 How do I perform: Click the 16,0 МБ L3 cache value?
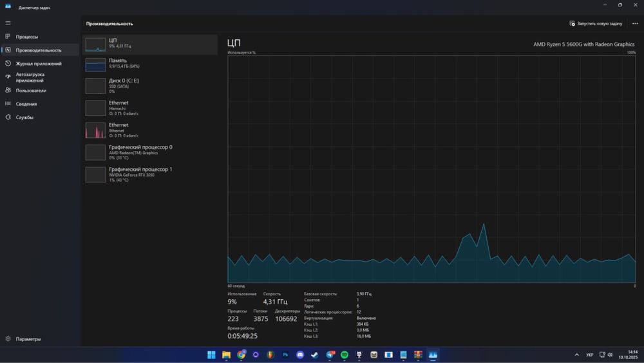click(363, 337)
